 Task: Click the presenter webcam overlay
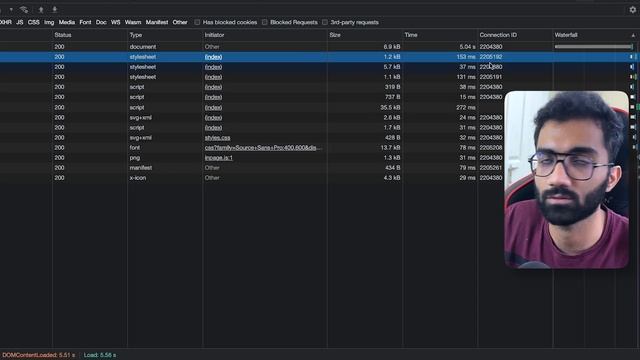click(x=567, y=180)
